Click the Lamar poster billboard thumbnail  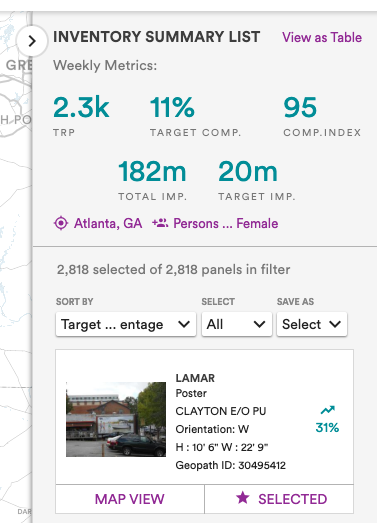(116, 419)
